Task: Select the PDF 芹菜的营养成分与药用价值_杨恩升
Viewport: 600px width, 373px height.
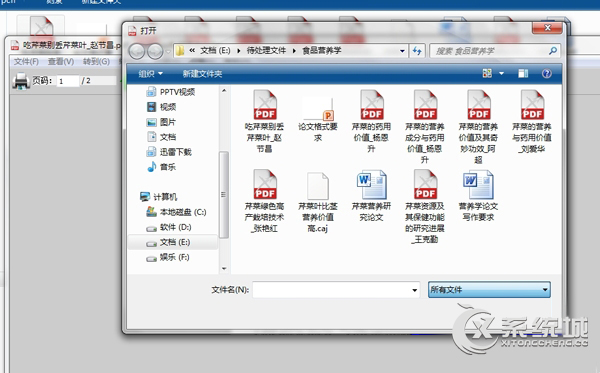Action: [425, 127]
